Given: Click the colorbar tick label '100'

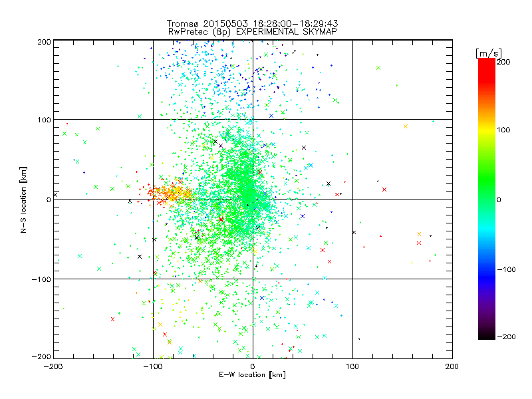Looking at the screenshot, I should [x=503, y=130].
